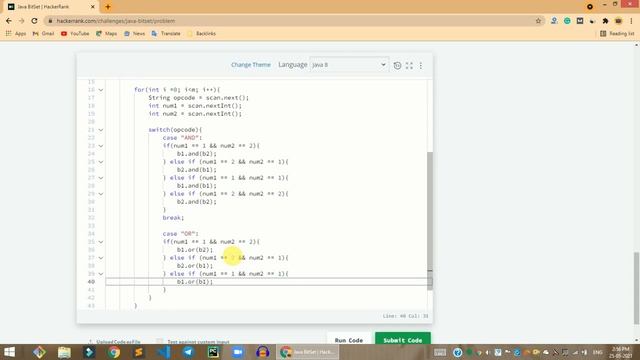
Task: Collapse the switch block at line 21
Action: pos(101,130)
